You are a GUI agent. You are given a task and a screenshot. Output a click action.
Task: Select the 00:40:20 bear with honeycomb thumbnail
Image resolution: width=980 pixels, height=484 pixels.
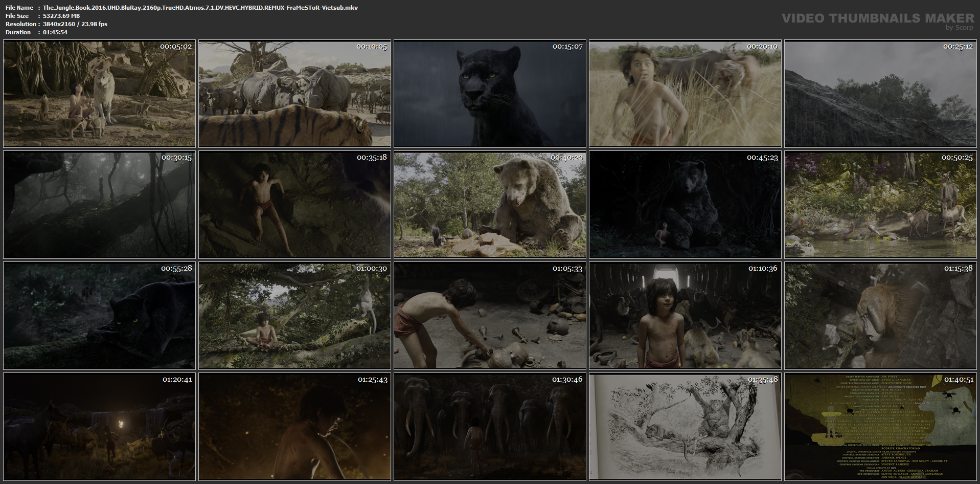[490, 205]
